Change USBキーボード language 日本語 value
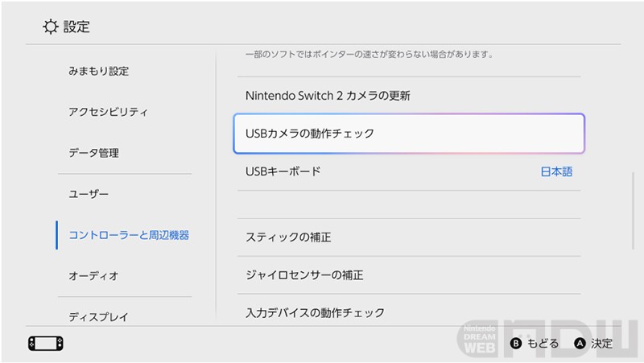This screenshot has width=644, height=363. [556, 171]
